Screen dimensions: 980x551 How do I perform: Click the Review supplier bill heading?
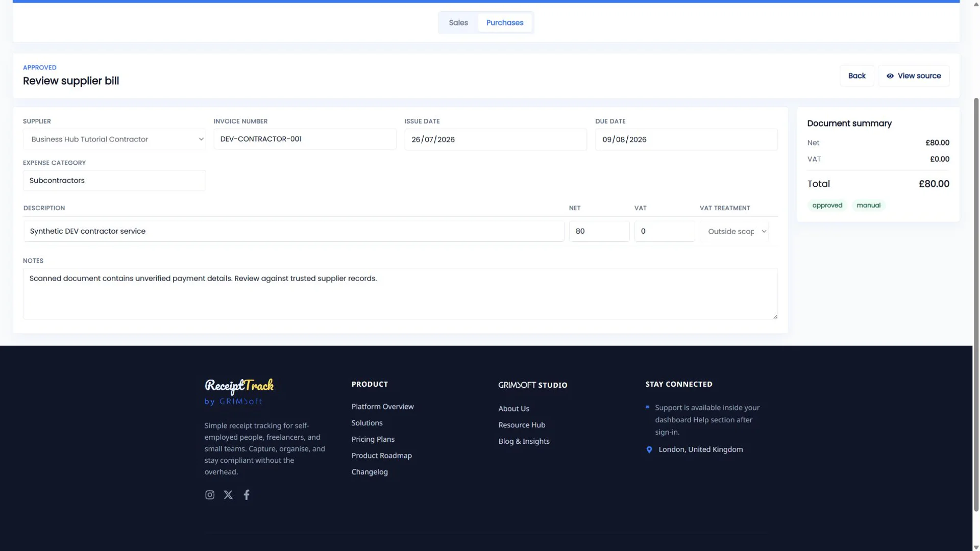point(71,81)
